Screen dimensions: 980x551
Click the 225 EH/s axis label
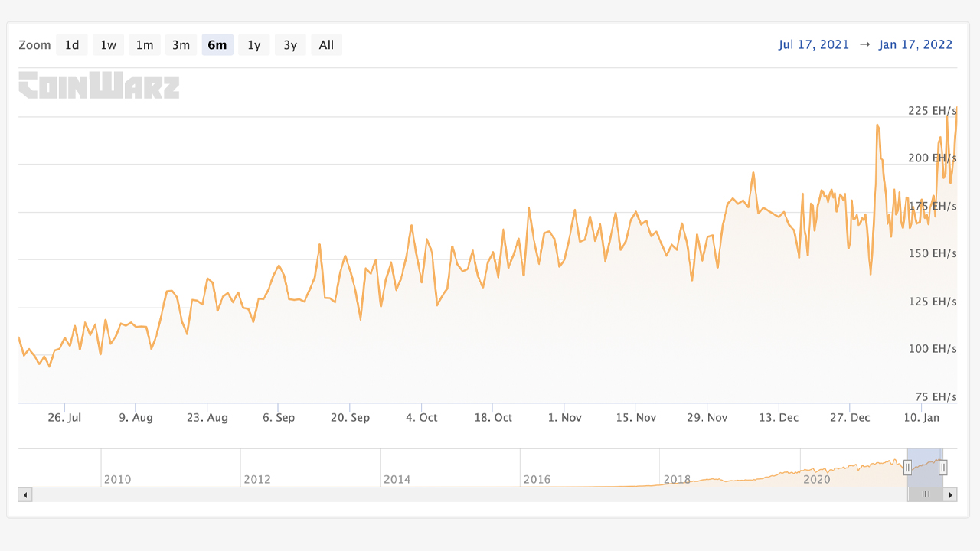pos(932,111)
